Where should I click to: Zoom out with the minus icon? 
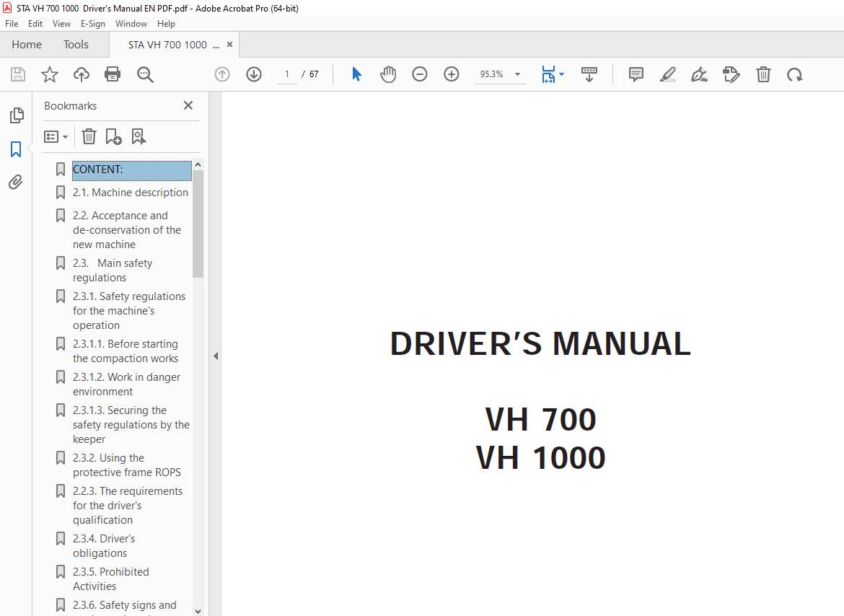click(x=419, y=74)
